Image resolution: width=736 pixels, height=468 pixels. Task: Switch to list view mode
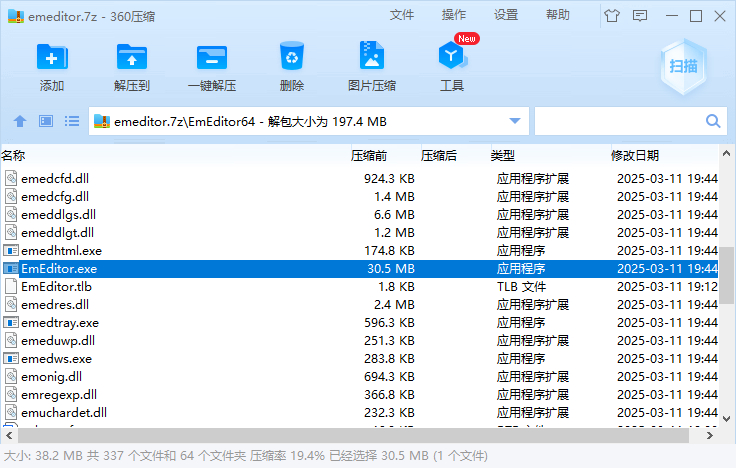(x=72, y=122)
